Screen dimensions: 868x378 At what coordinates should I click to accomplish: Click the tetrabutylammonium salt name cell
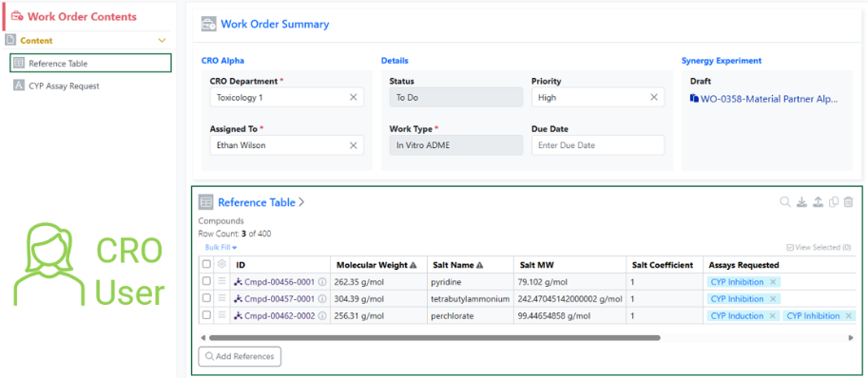[x=470, y=299]
